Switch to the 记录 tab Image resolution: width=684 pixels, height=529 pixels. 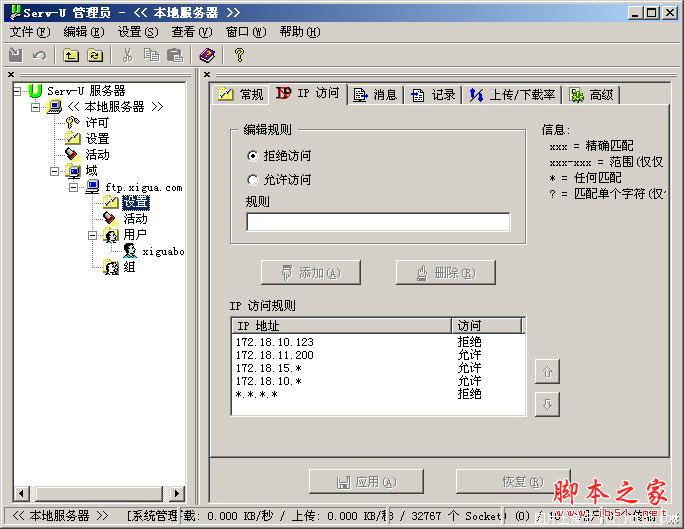[x=433, y=94]
